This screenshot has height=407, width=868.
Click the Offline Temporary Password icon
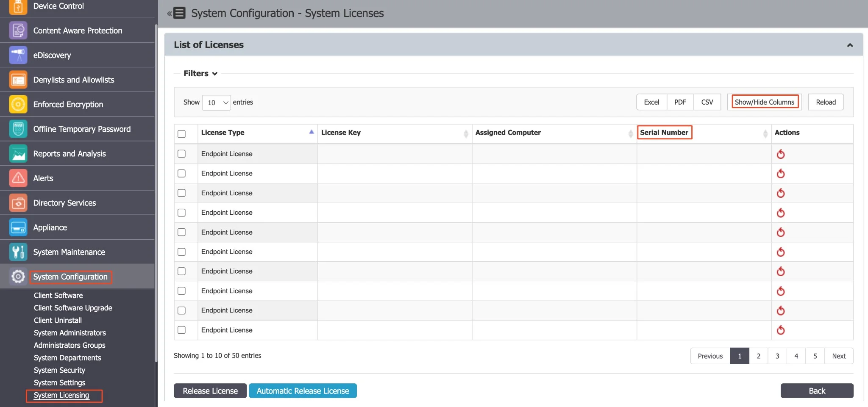point(18,129)
